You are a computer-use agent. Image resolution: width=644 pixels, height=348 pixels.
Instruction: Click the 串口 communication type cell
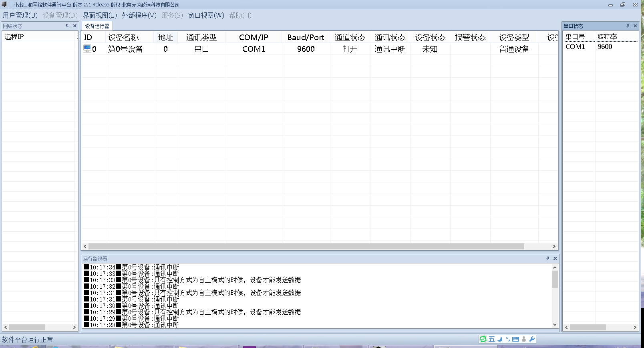(x=202, y=49)
